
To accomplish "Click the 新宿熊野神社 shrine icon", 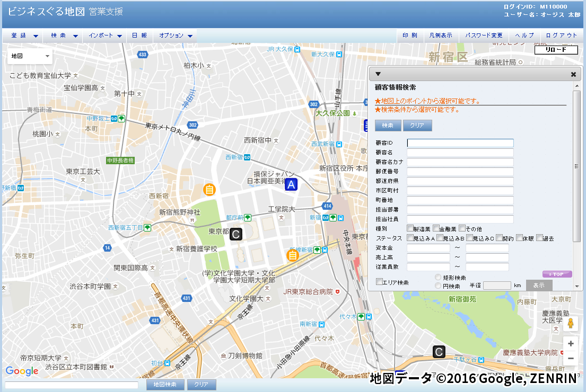I will 192,220.
